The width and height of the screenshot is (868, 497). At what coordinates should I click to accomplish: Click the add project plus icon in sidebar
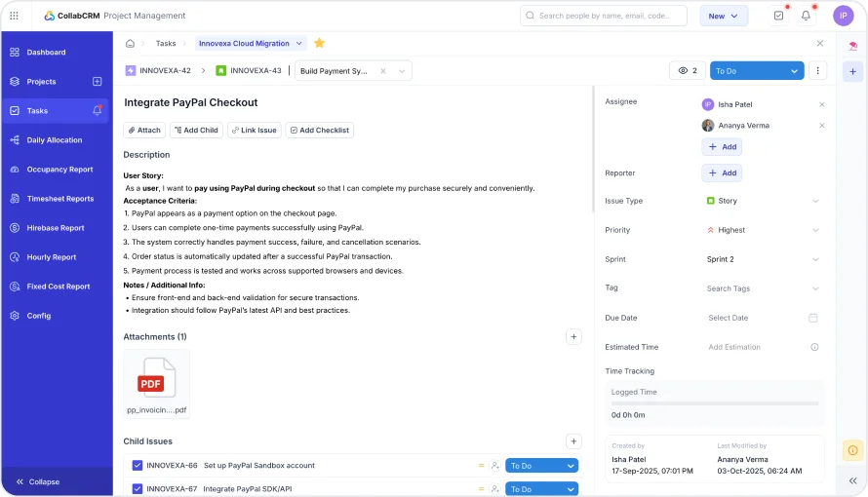tap(97, 81)
